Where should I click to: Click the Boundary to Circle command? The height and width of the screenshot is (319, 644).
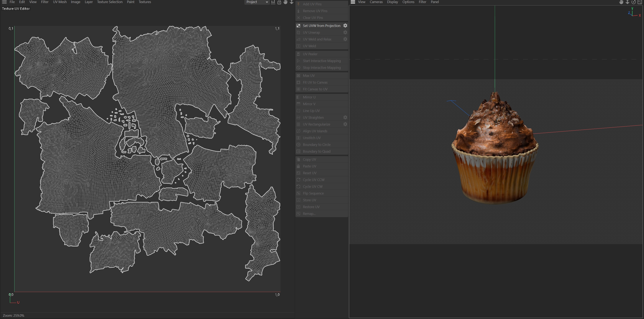(x=317, y=145)
